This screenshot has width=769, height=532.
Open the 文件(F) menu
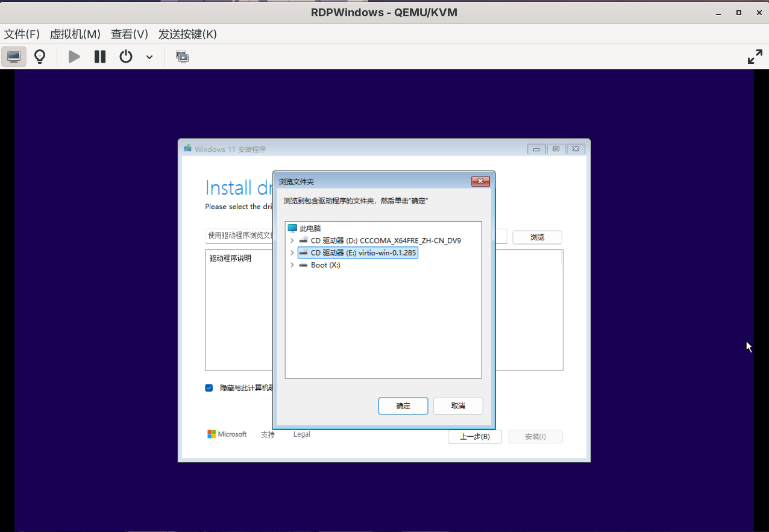click(22, 34)
